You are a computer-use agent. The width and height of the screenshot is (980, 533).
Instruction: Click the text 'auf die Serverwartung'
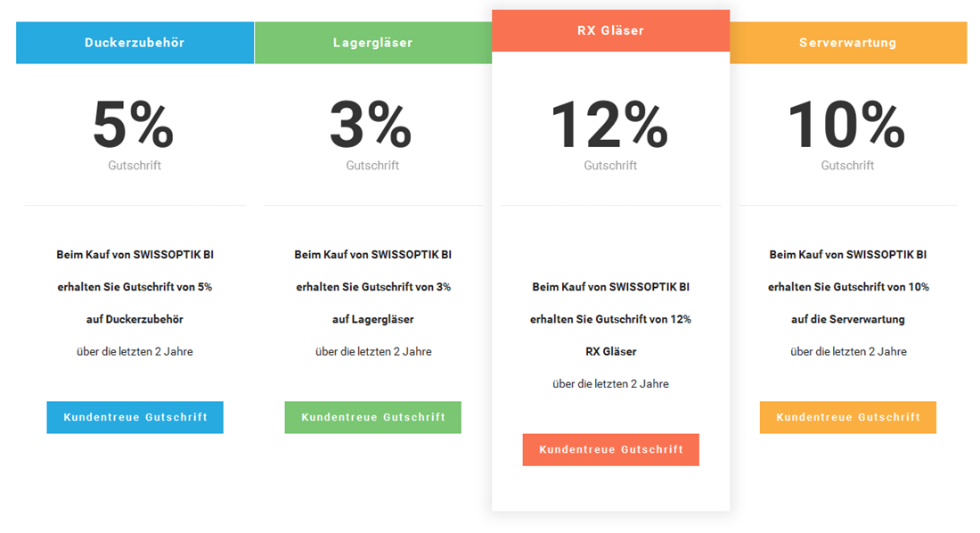(848, 319)
